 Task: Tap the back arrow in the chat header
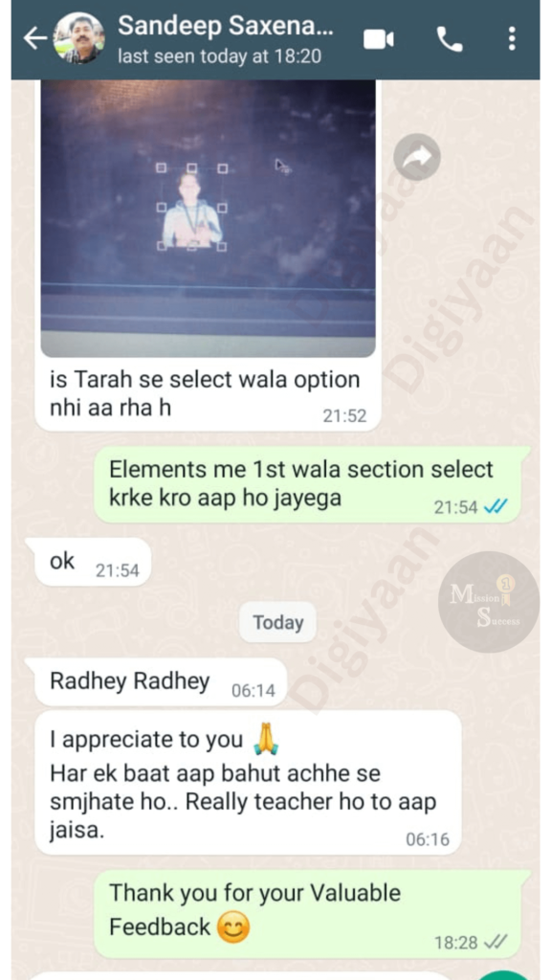pos(34,38)
